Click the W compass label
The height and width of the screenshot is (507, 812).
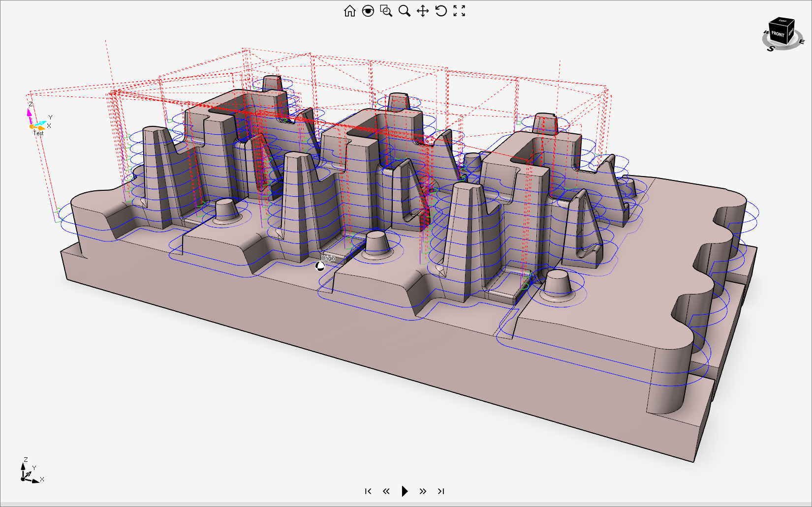(766, 32)
